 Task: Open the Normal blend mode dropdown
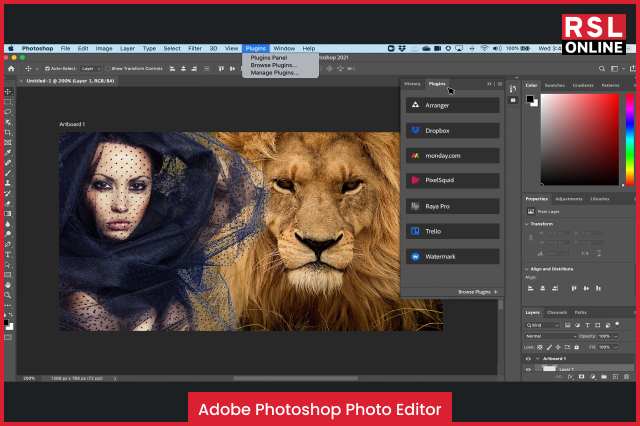[x=551, y=336]
